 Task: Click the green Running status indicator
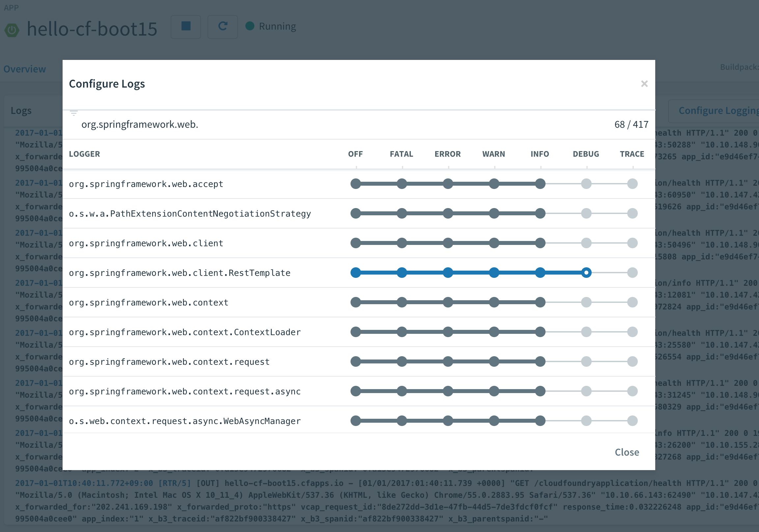pyautogui.click(x=250, y=26)
